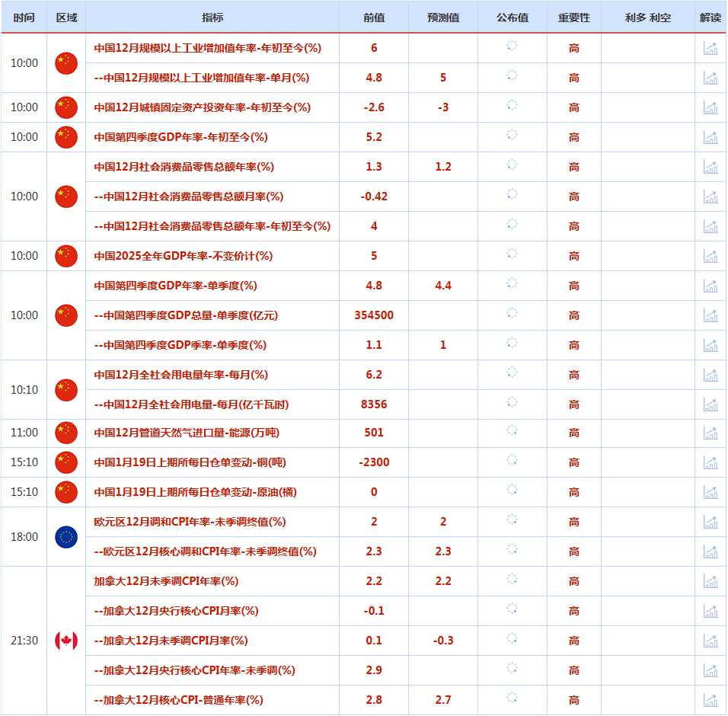
Task: Open 中国1月19日上期所每日仓单变动-铜(吨) link
Action: tap(190, 462)
